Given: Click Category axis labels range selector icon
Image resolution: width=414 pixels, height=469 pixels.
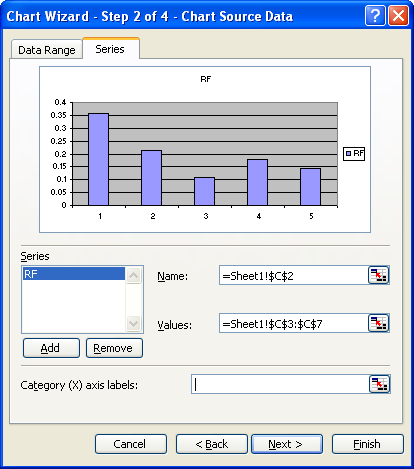Looking at the screenshot, I should tap(379, 384).
